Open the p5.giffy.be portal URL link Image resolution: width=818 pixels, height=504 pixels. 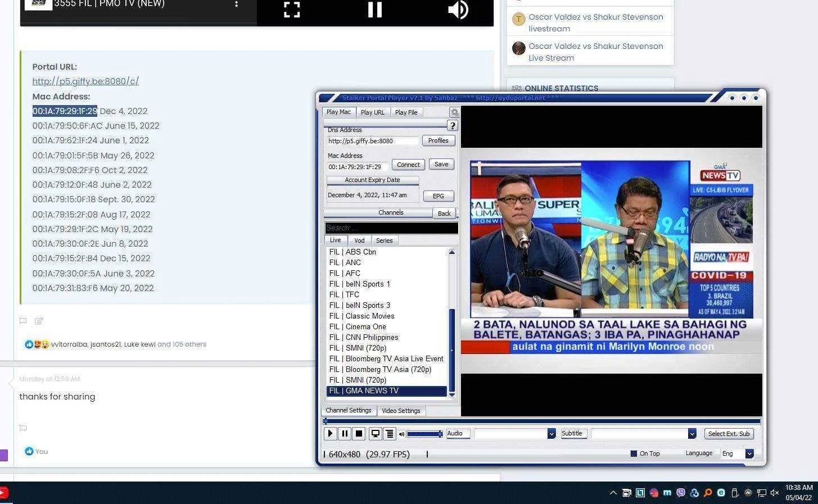85,81
